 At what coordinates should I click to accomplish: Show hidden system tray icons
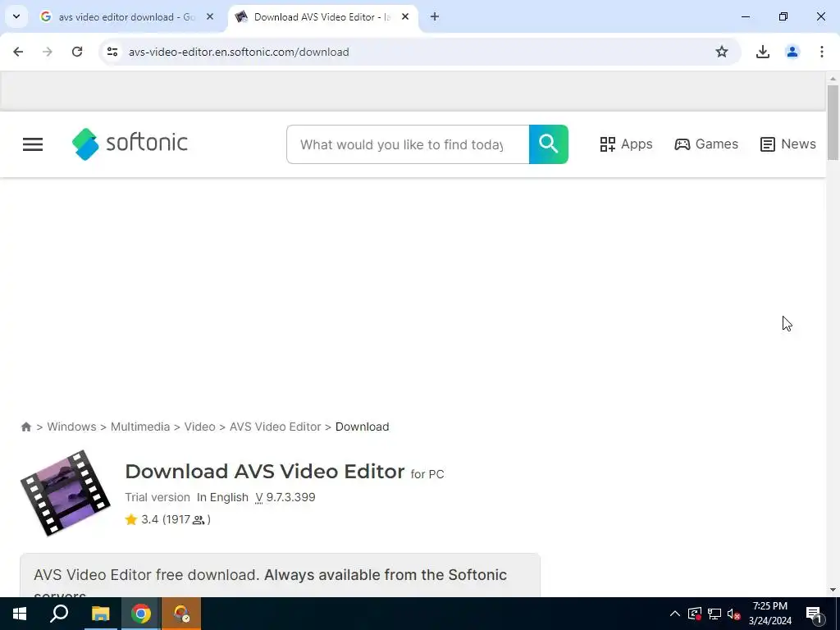(675, 614)
